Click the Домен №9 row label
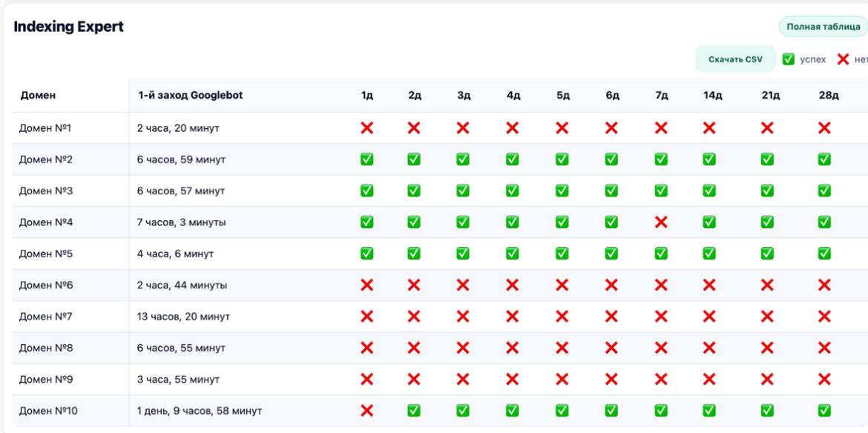Viewport: 868px width, 433px height. 46,380
